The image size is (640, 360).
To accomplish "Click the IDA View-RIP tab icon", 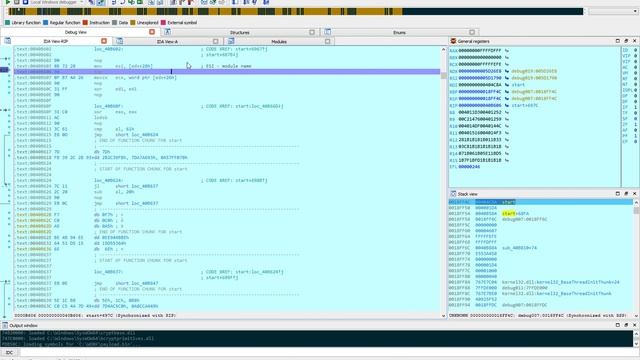I will [x=7, y=41].
